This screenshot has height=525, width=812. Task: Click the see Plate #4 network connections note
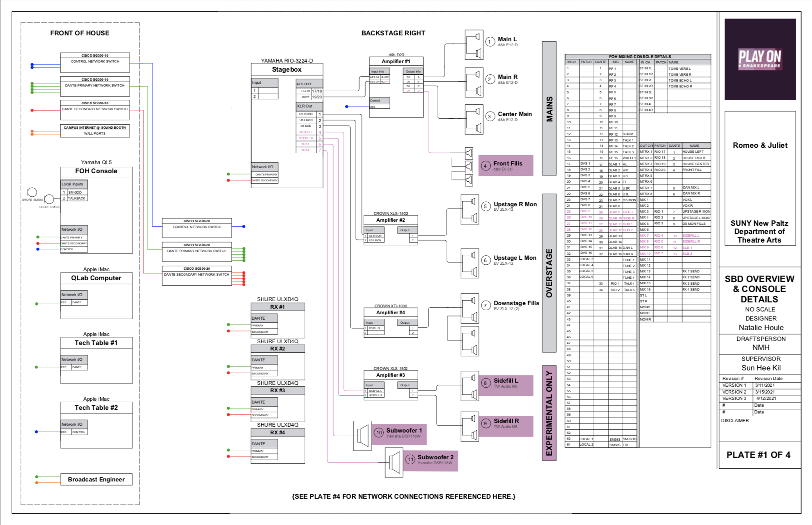[x=404, y=496]
